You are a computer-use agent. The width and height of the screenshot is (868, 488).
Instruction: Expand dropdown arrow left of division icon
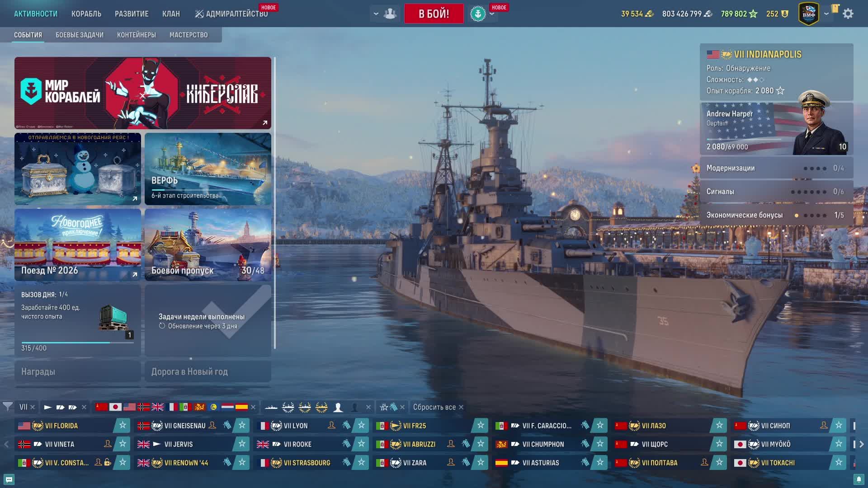376,14
